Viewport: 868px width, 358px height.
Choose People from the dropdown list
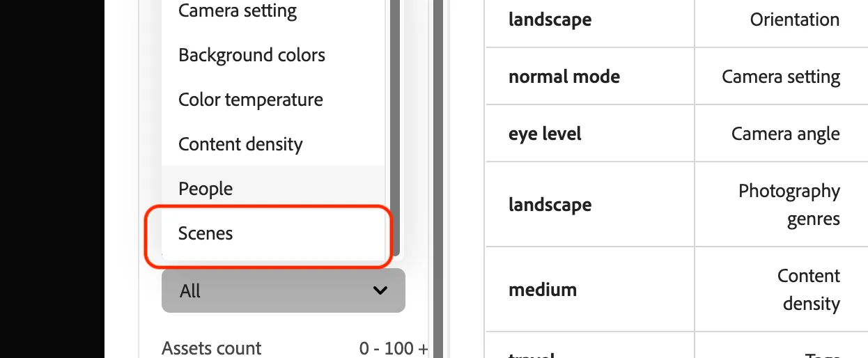(x=272, y=189)
